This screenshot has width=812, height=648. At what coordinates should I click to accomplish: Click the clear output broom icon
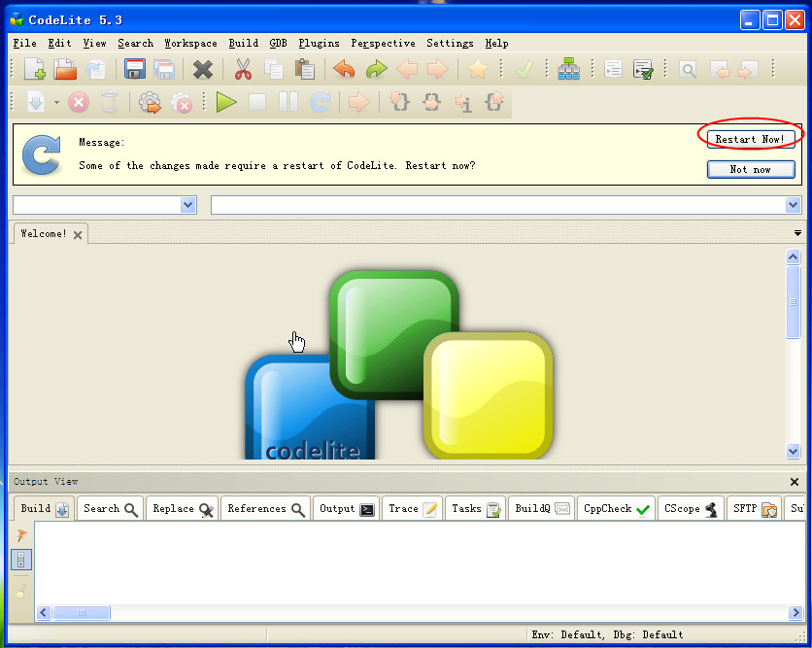(21, 591)
